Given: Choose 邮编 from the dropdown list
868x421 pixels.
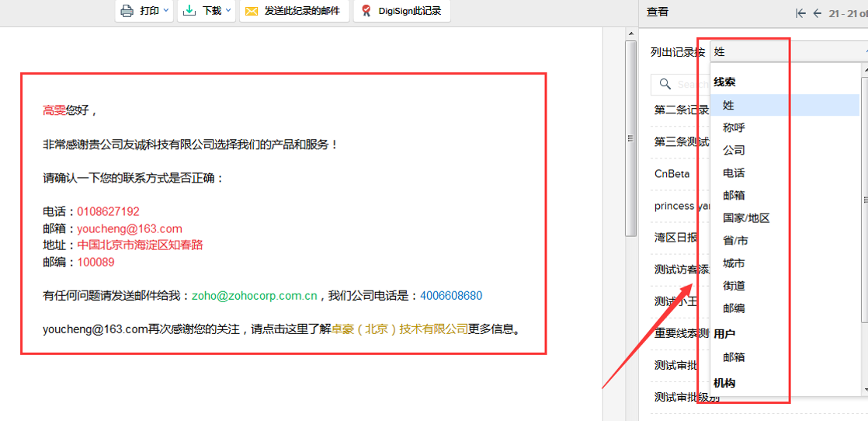Looking at the screenshot, I should click(734, 308).
